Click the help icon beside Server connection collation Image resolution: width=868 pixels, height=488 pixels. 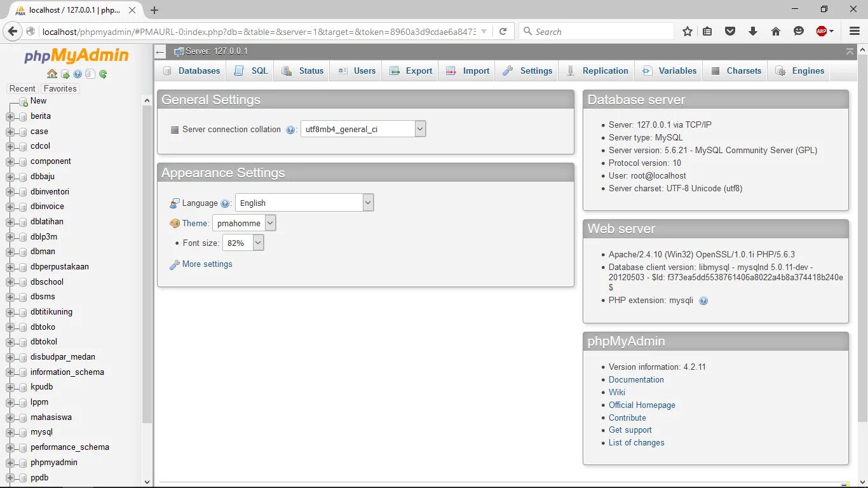point(290,130)
